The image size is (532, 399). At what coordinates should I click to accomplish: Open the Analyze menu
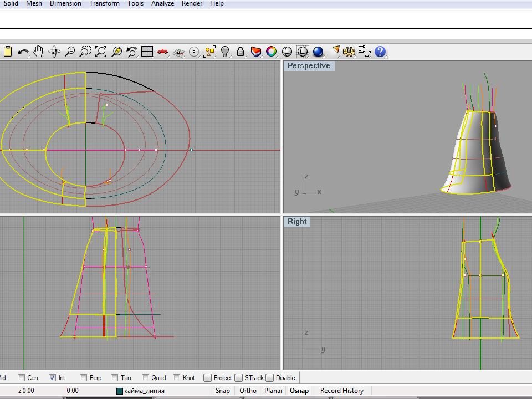click(x=162, y=3)
